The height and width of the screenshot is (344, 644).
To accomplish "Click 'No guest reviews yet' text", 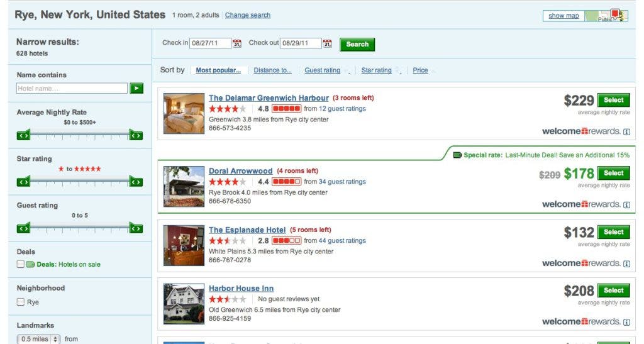I will (x=289, y=299).
